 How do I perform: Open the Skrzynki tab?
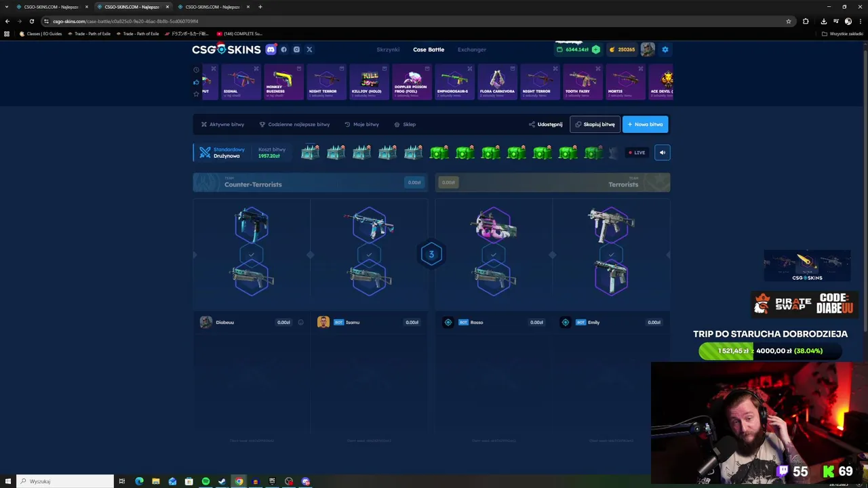(x=388, y=49)
